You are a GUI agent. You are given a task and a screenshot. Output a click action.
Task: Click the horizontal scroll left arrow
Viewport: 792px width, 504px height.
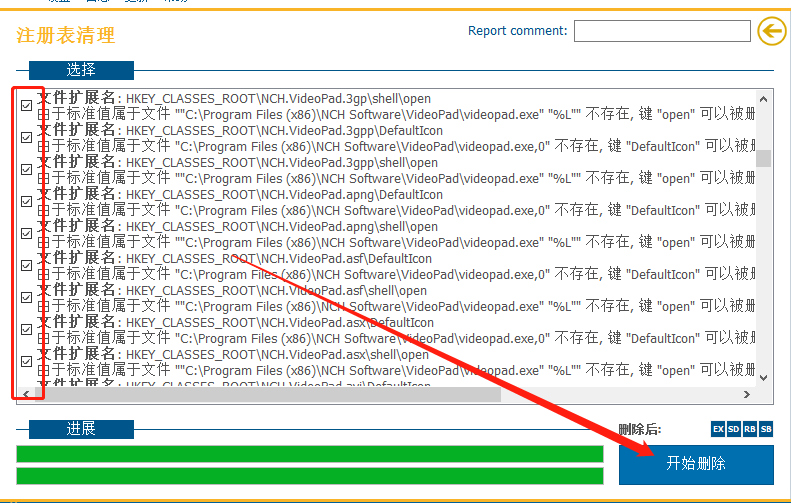pos(26,394)
